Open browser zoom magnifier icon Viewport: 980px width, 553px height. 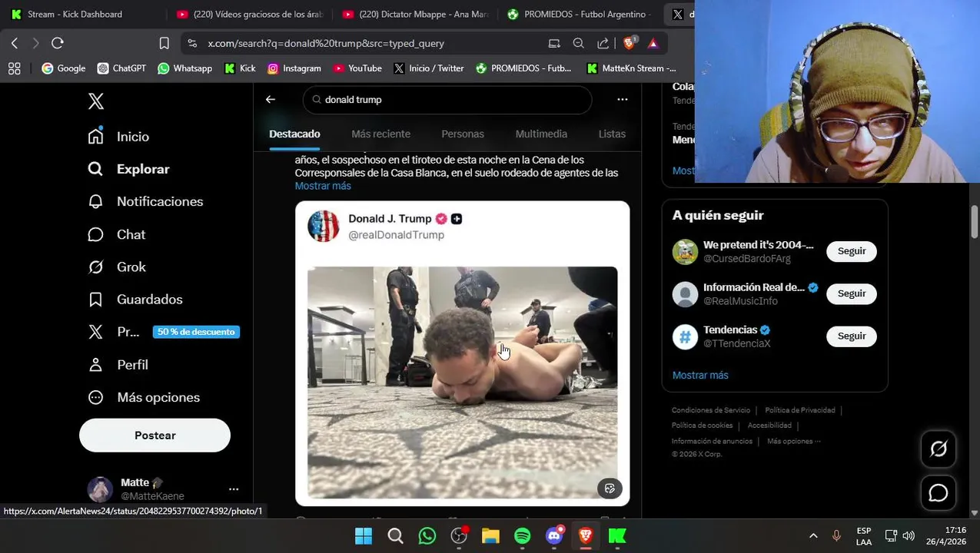click(579, 43)
